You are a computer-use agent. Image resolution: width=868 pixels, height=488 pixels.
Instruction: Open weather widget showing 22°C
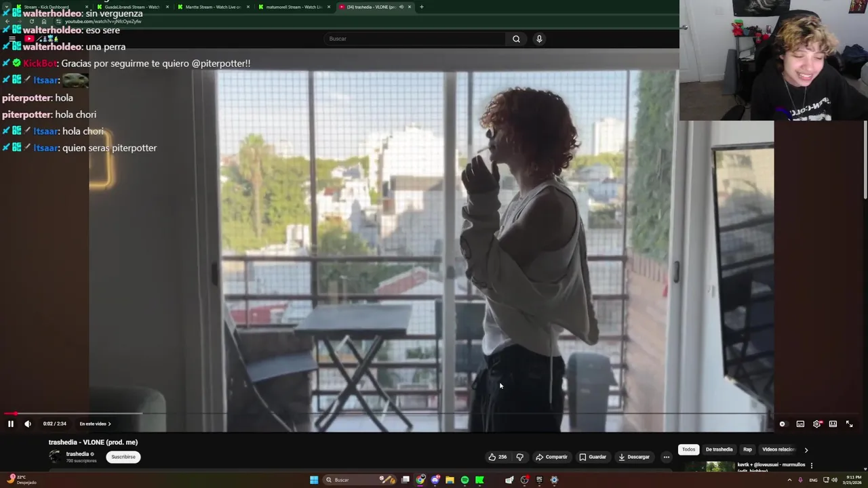(x=20, y=480)
